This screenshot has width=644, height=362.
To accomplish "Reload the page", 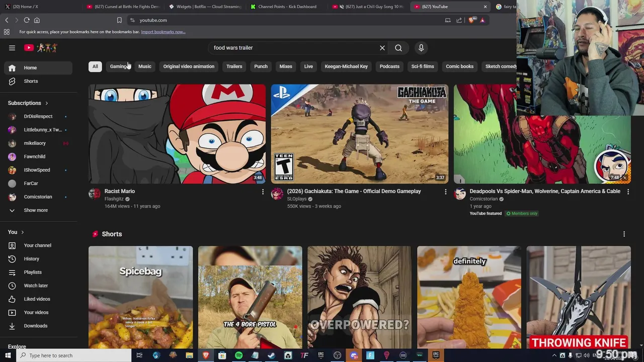I will (27, 20).
